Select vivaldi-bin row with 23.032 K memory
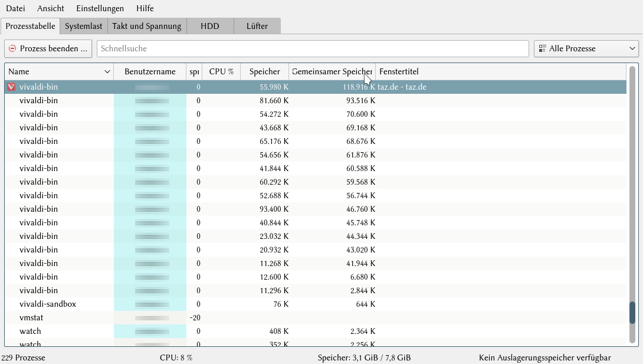Viewport: 643px width, 364px height. click(x=316, y=236)
